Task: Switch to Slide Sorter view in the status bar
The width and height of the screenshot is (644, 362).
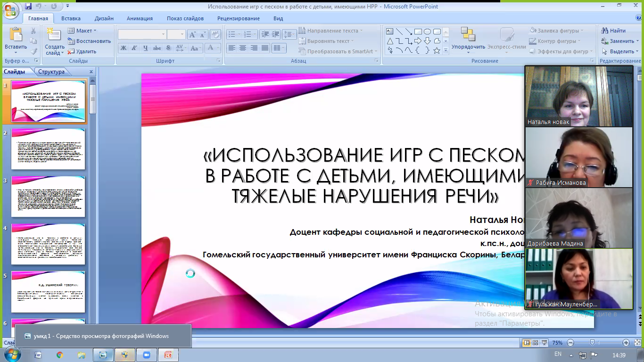Action: tap(536, 343)
